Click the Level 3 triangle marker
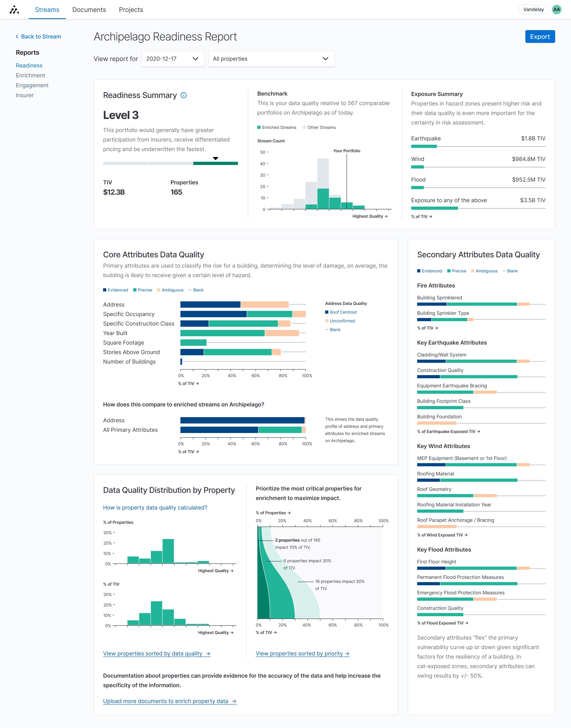This screenshot has height=728, width=571. [216, 158]
